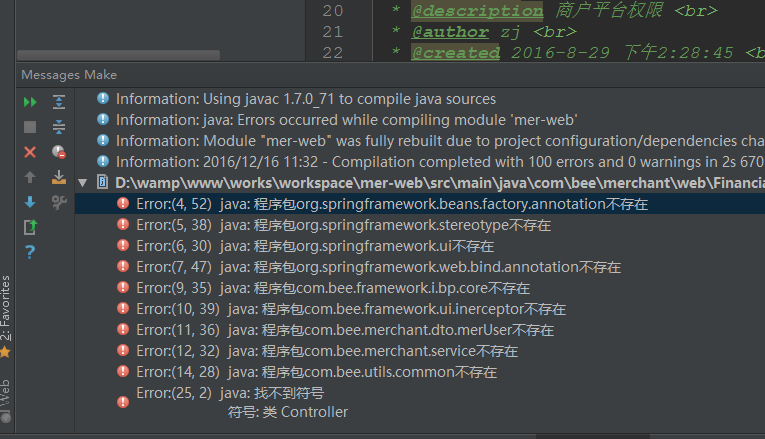The height and width of the screenshot is (439, 765).
Task: Open the wrench settings icon
Action: click(x=59, y=202)
